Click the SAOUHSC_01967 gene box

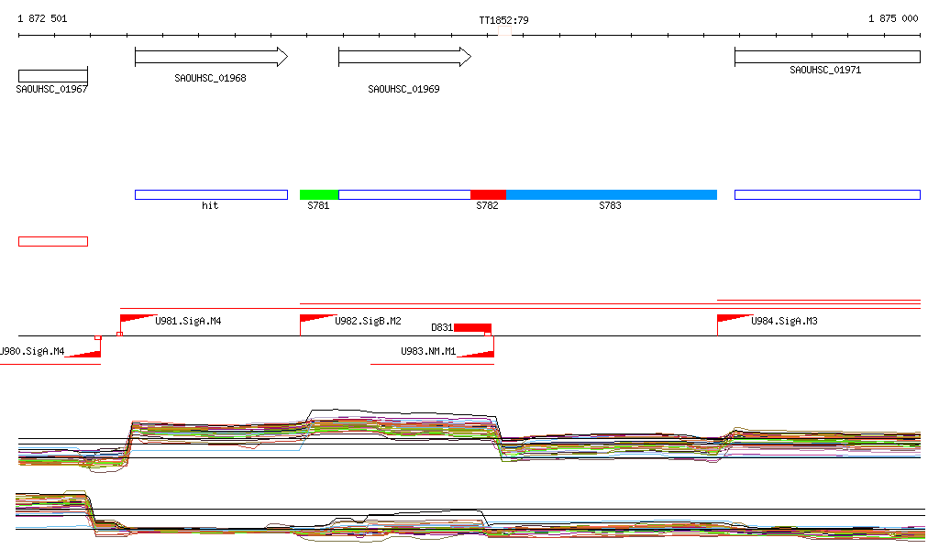pyautogui.click(x=52, y=75)
